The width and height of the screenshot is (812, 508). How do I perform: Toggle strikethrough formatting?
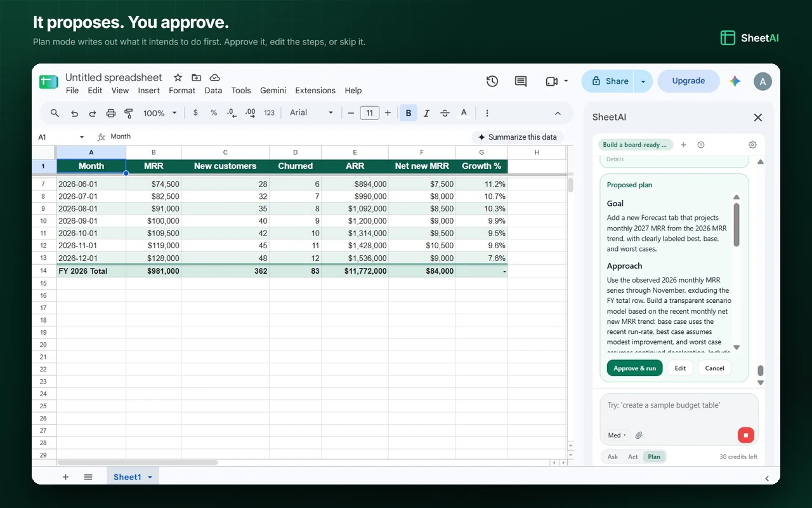tap(445, 113)
